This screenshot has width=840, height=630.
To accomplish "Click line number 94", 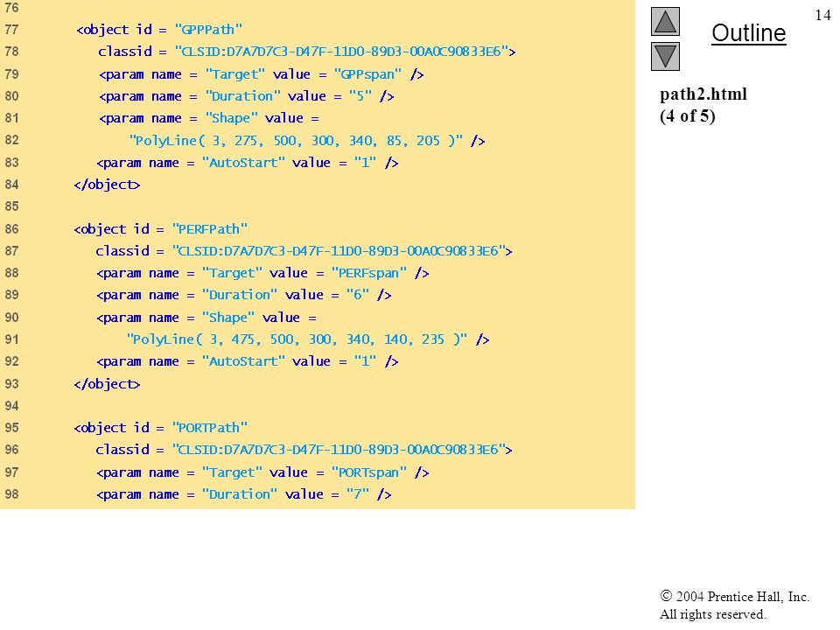I will pos(11,406).
